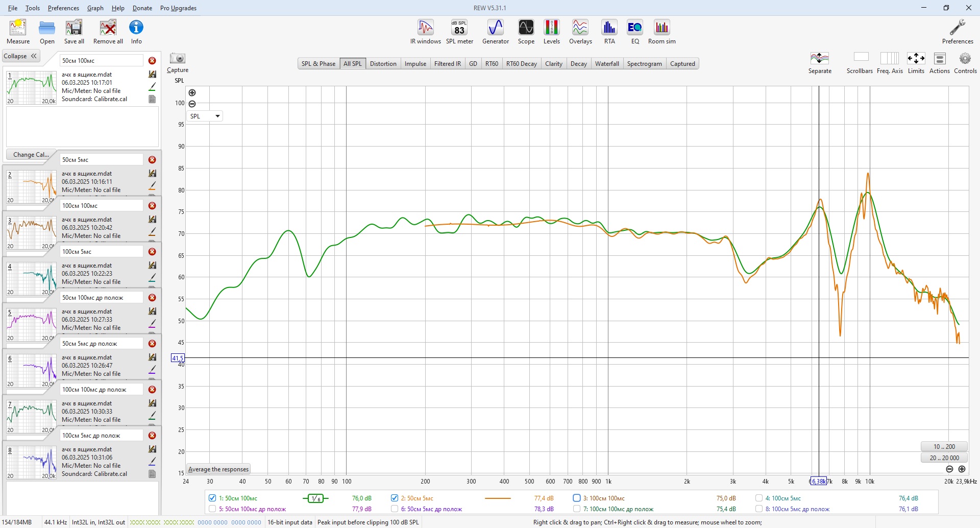
Task: Open the Graph menu
Action: 95,8
